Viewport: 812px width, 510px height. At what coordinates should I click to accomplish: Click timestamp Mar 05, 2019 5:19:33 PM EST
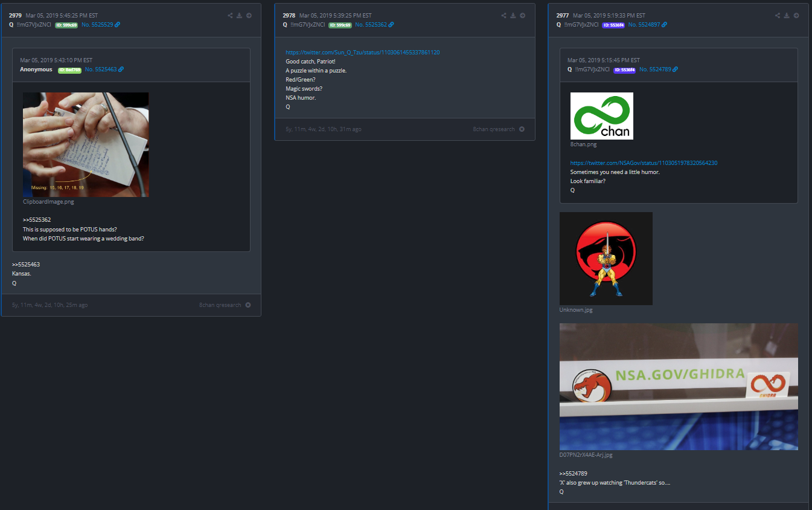609,16
